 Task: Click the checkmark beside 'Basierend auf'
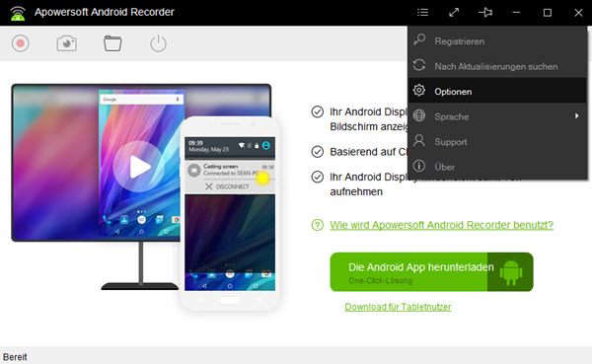[317, 152]
